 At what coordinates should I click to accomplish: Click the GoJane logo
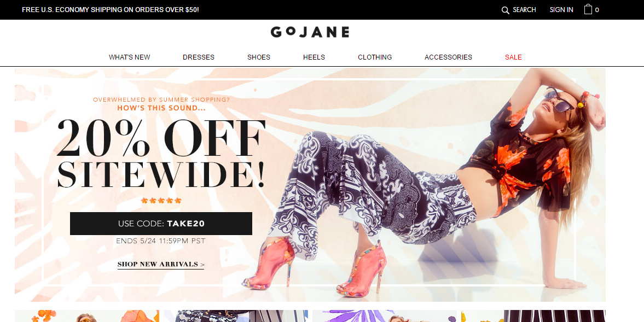[310, 32]
